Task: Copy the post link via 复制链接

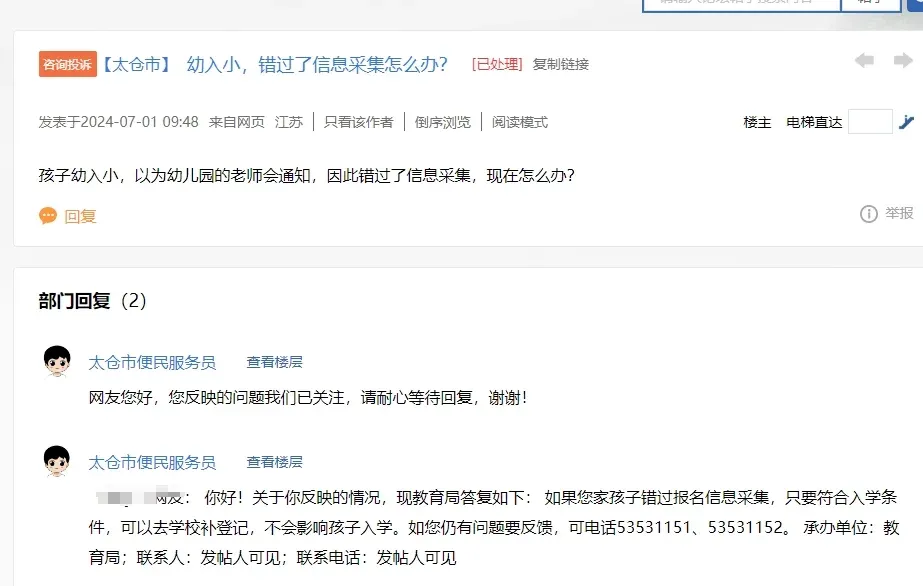Action: tap(560, 64)
